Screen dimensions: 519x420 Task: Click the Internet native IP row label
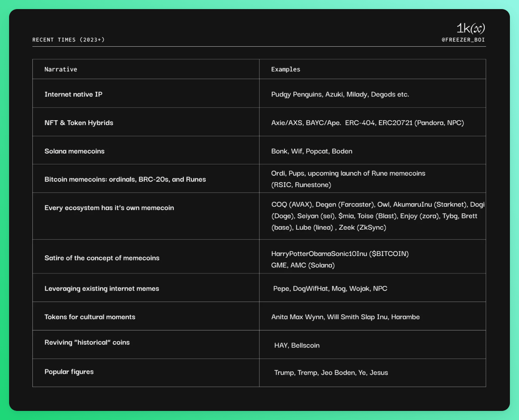coord(74,94)
